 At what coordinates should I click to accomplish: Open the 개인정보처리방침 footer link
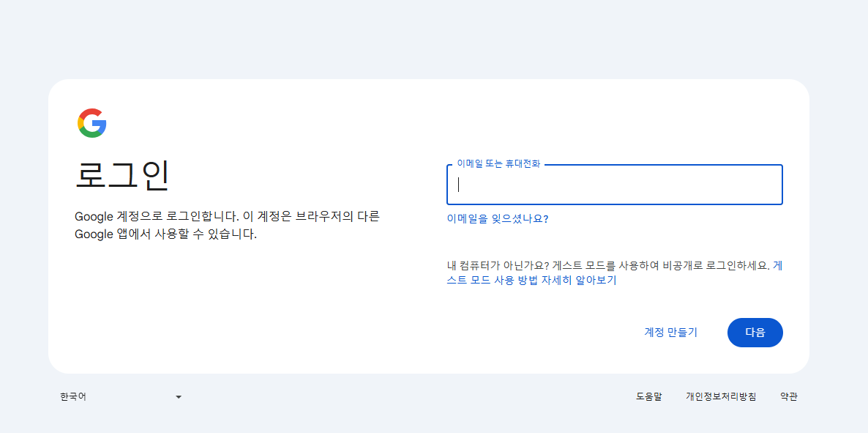(x=721, y=396)
